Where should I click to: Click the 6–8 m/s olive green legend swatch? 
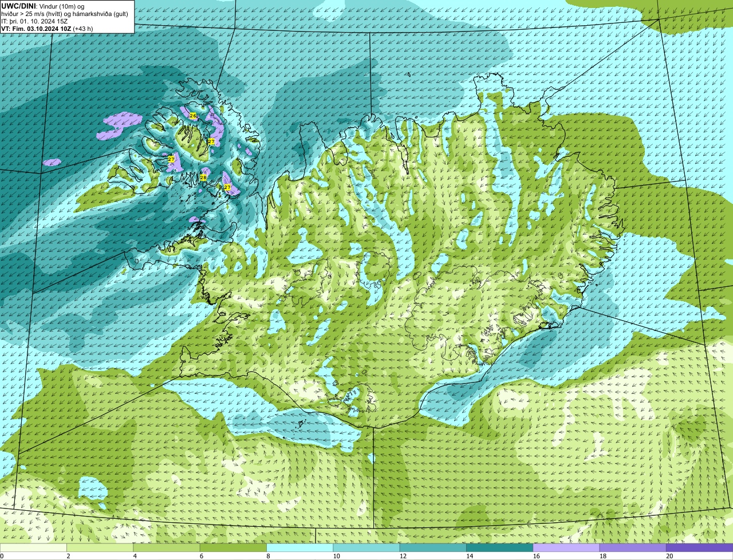point(233,547)
